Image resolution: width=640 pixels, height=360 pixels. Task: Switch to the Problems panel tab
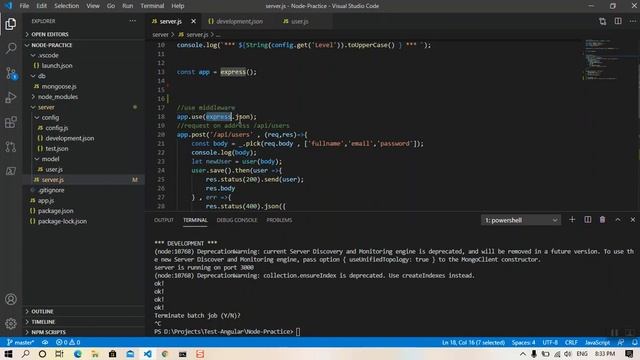coord(279,220)
